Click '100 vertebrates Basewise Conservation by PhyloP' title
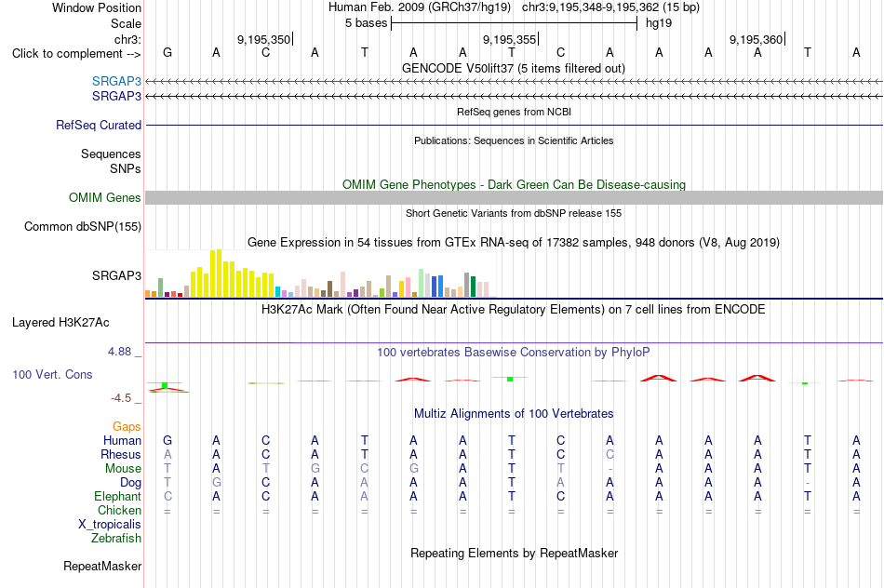The image size is (884, 588). [514, 353]
